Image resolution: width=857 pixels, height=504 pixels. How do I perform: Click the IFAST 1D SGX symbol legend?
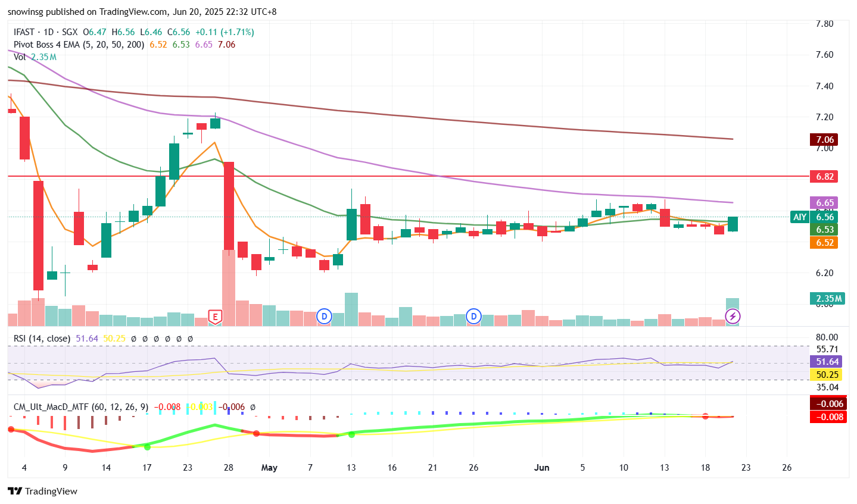pos(46,32)
